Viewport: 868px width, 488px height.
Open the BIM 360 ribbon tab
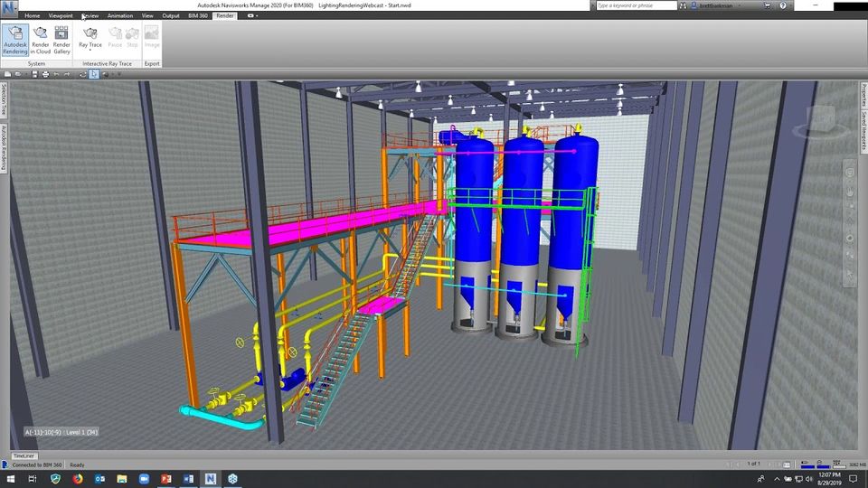click(198, 15)
